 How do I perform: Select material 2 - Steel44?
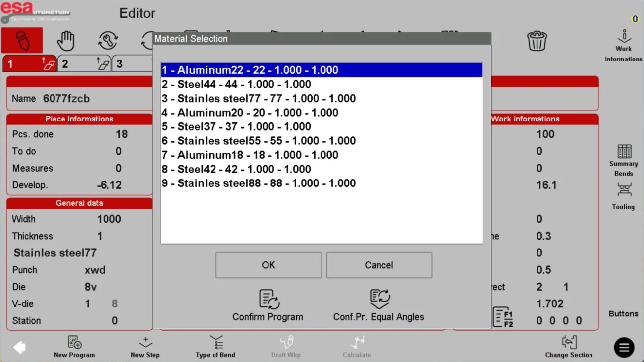(x=322, y=84)
